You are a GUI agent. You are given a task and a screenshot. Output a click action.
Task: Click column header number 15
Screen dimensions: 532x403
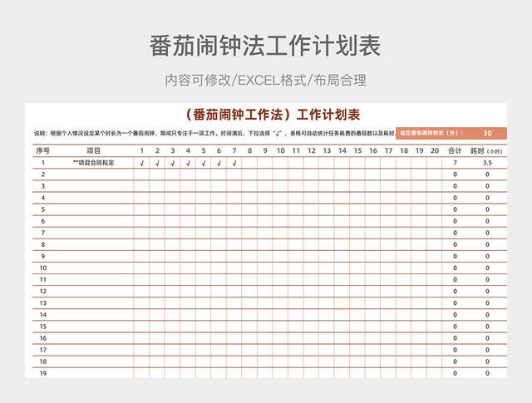(357, 150)
